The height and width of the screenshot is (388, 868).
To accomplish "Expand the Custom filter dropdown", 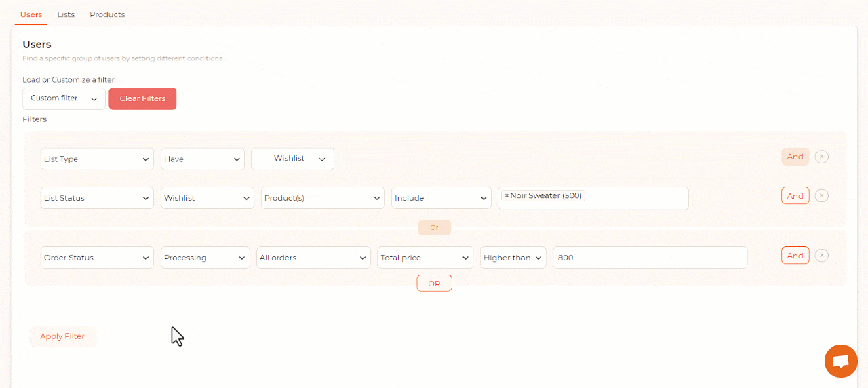I will click(x=64, y=98).
